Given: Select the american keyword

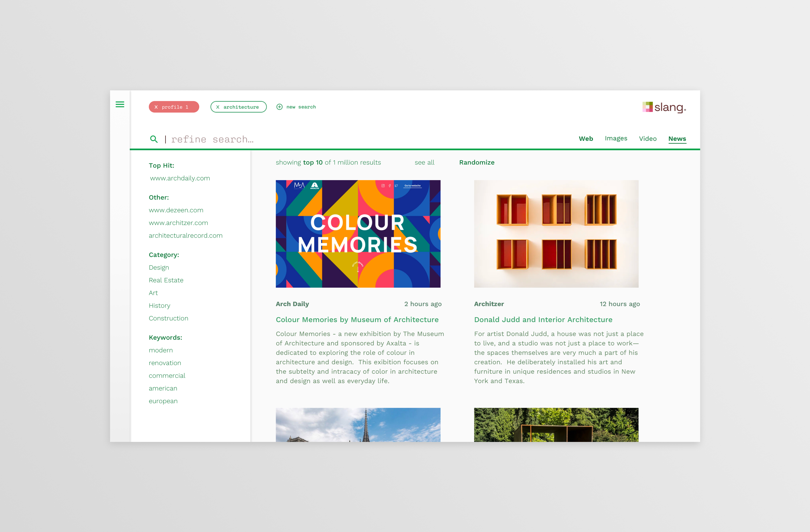Looking at the screenshot, I should tap(163, 389).
